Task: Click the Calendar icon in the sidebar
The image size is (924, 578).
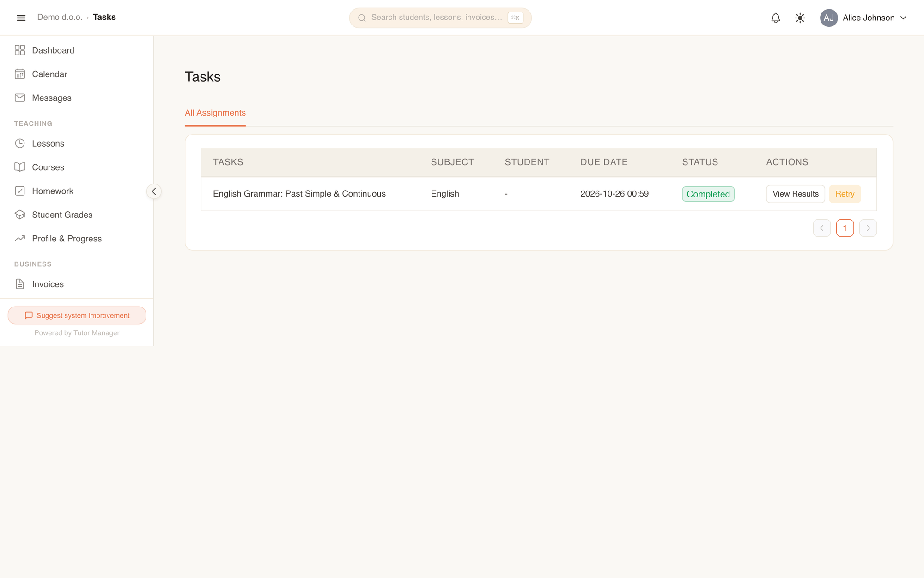Action: (20, 74)
